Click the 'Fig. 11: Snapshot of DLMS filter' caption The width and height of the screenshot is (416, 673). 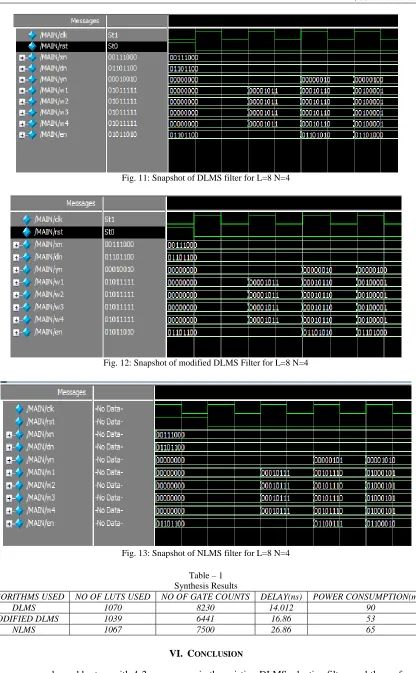(206, 178)
